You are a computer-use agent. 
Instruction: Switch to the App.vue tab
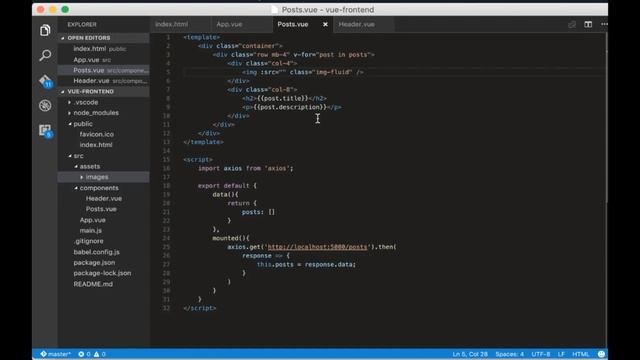pos(242,24)
